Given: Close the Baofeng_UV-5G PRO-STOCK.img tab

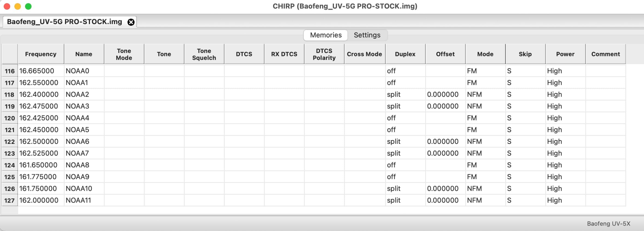Looking at the screenshot, I should 131,22.
